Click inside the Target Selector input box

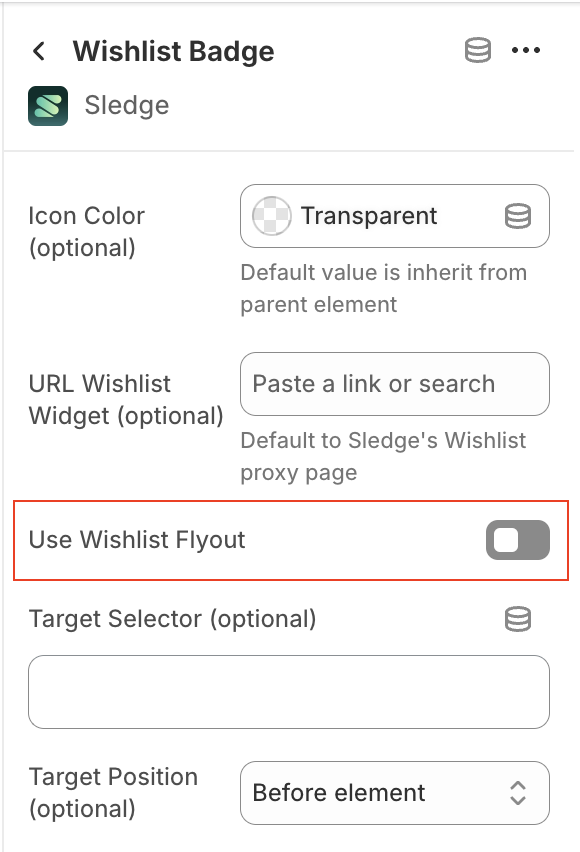pyautogui.click(x=288, y=691)
